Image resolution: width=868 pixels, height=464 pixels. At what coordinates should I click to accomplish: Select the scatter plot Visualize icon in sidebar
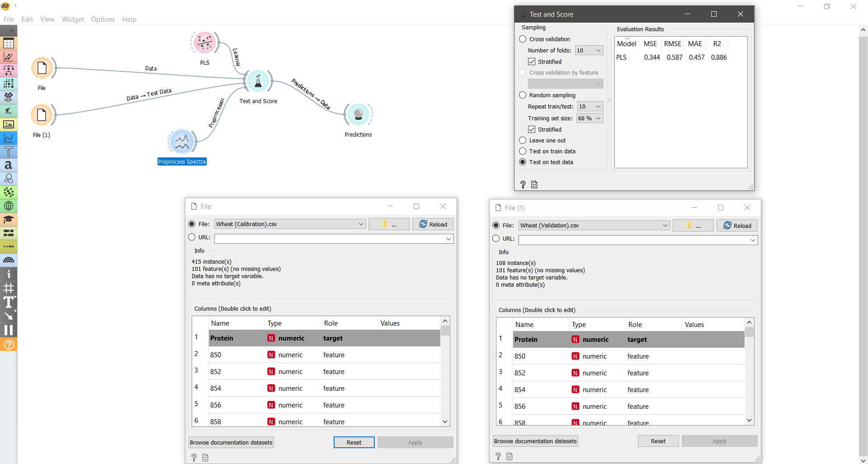8,57
